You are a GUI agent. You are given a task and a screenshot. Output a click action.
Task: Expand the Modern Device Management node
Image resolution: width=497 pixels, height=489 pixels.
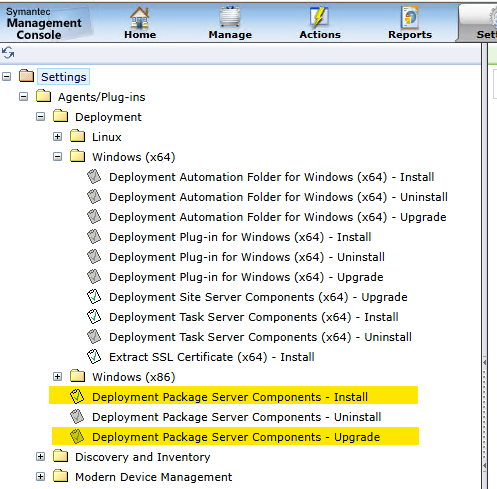coord(40,477)
